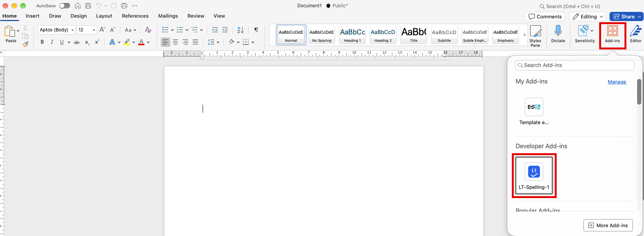
Task: Switch to the Layout tab
Action: 104,16
